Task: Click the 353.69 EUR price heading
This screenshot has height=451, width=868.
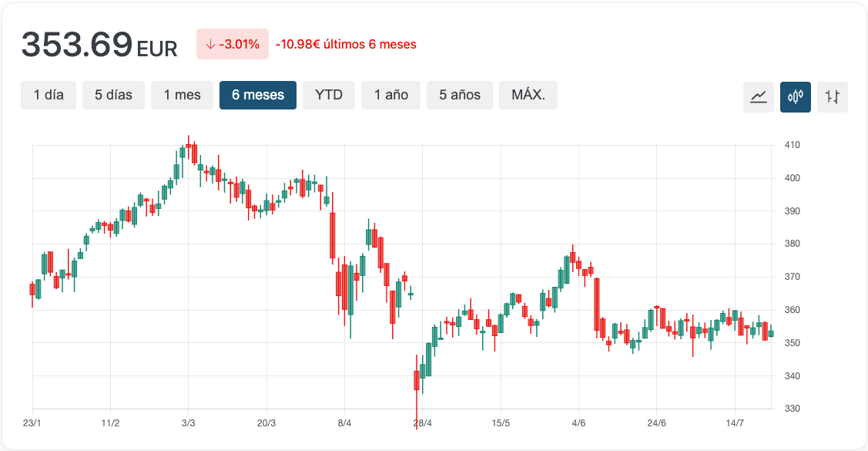Action: (99, 45)
